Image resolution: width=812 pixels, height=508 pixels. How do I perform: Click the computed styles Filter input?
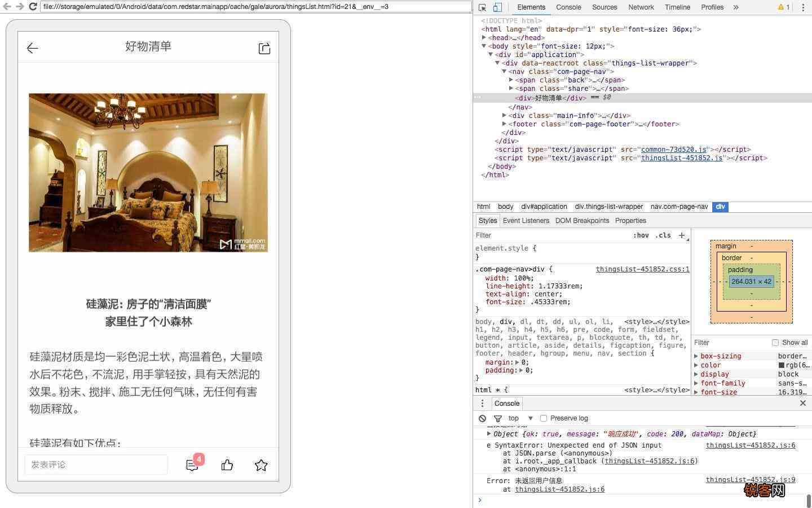730,343
